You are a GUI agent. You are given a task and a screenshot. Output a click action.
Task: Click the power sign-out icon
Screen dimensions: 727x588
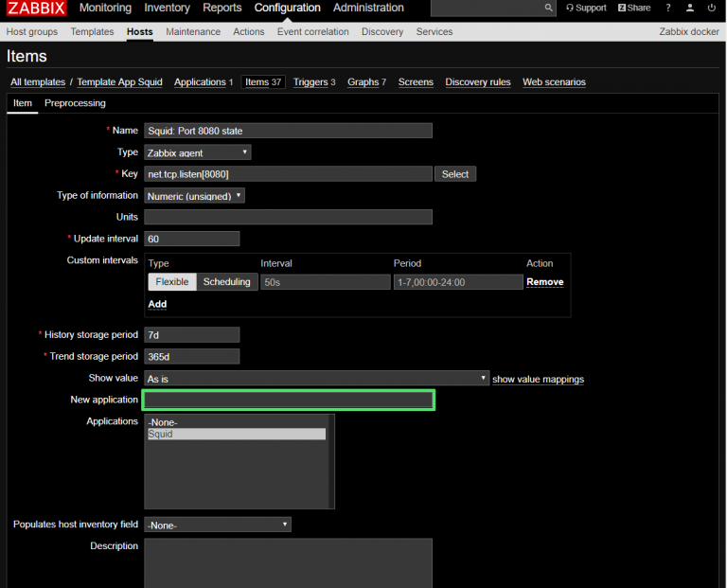tap(711, 8)
